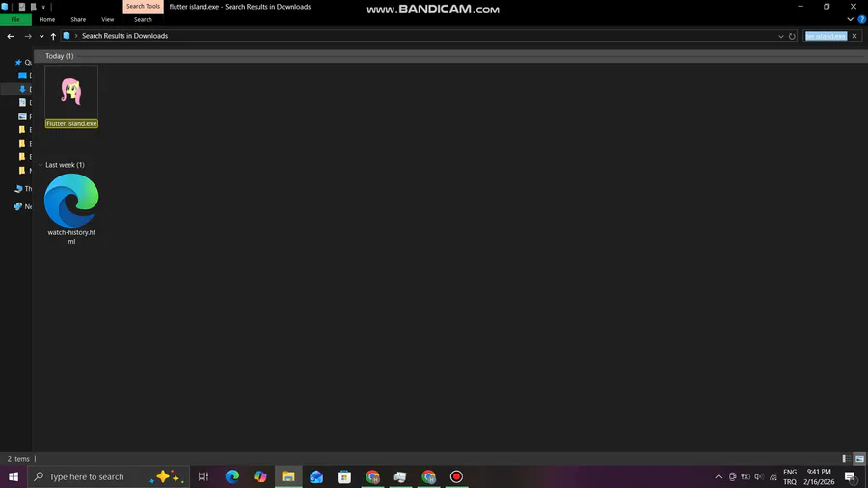Image resolution: width=868 pixels, height=488 pixels.
Task: Click the '2 items' status bar text
Action: pos(18,459)
